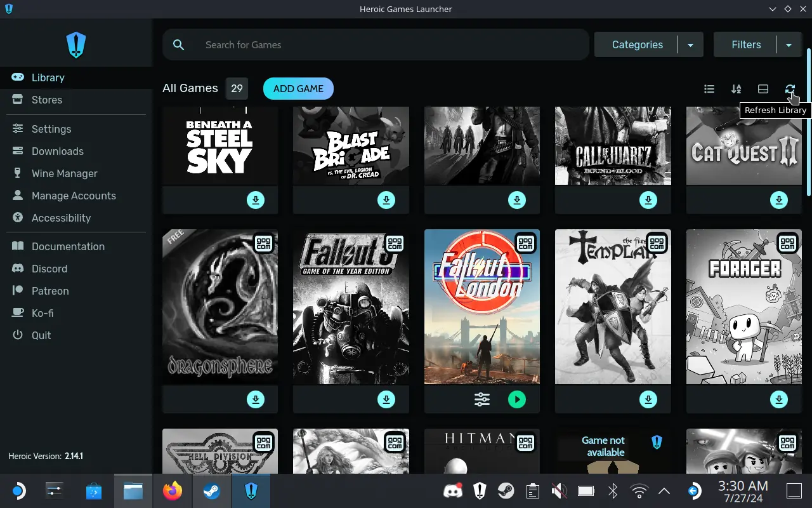Click the Refresh Library icon
This screenshot has width=812, height=508.
tap(790, 89)
